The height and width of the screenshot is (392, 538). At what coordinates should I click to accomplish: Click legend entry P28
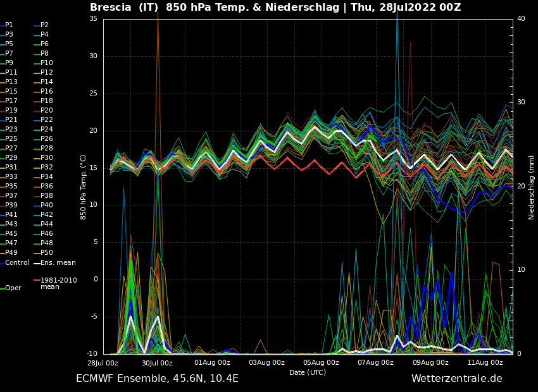coord(43,149)
